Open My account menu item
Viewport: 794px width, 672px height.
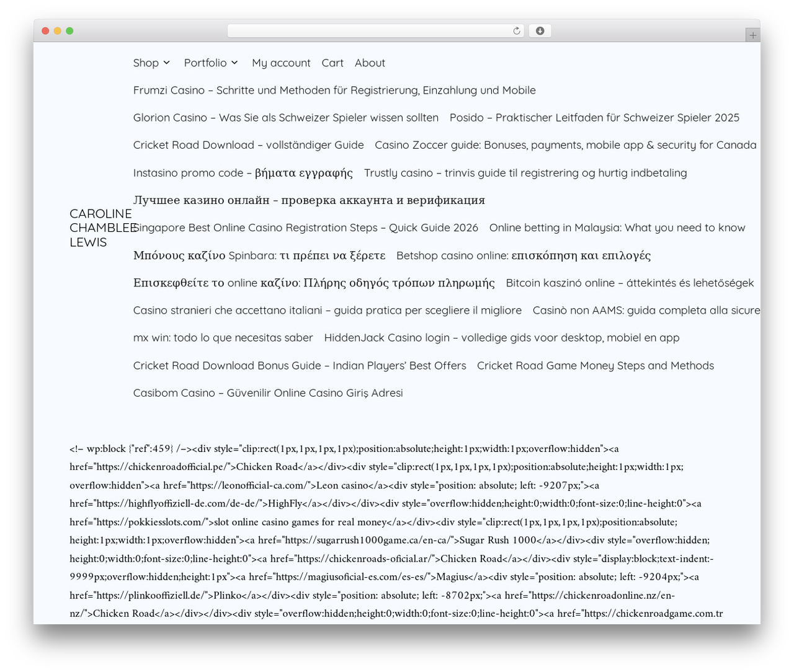point(281,63)
